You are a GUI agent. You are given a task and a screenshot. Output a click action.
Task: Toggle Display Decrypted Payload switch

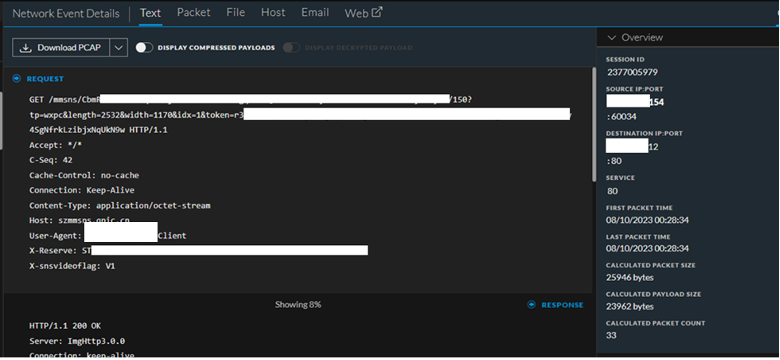292,48
